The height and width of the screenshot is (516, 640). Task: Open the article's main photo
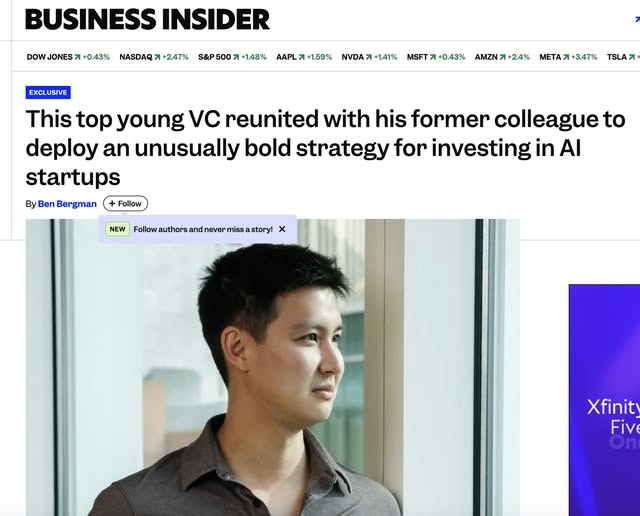click(272, 380)
